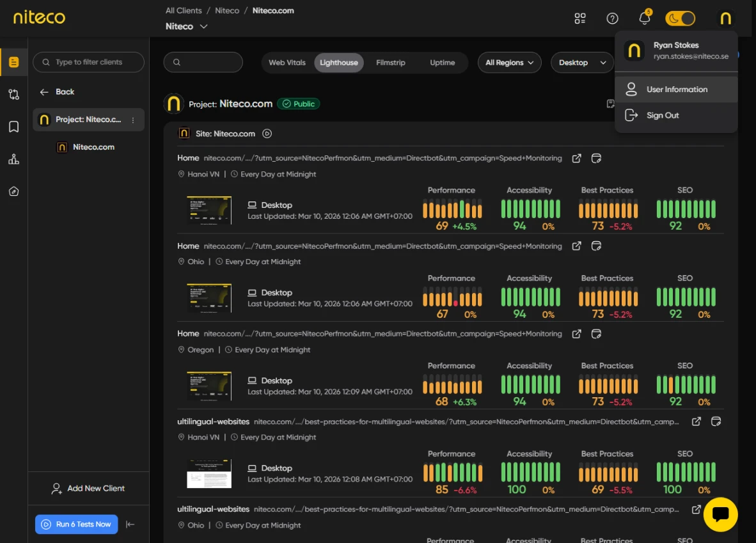This screenshot has width=756, height=543.
Task: Open external link icon for Hanoi Home row
Action: pos(576,158)
